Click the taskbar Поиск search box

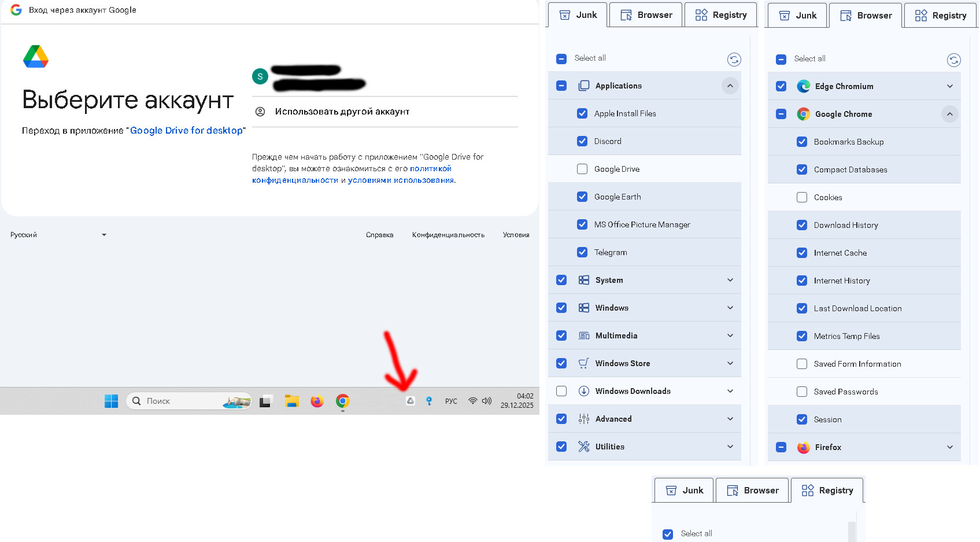(x=179, y=401)
